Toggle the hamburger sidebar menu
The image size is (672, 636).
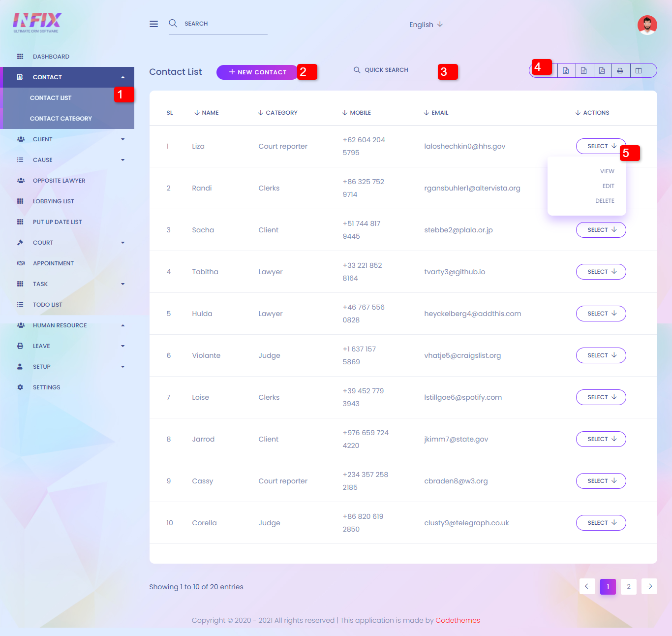(154, 24)
